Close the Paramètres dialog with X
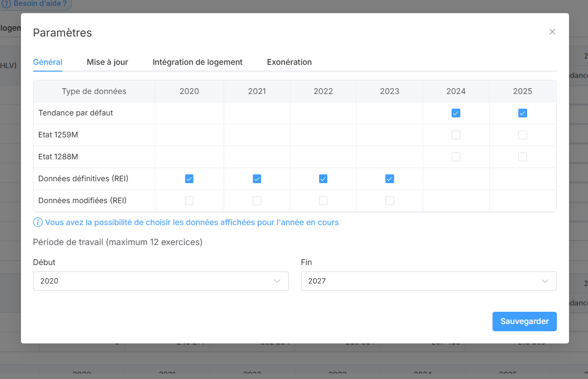The image size is (588, 379). [552, 32]
